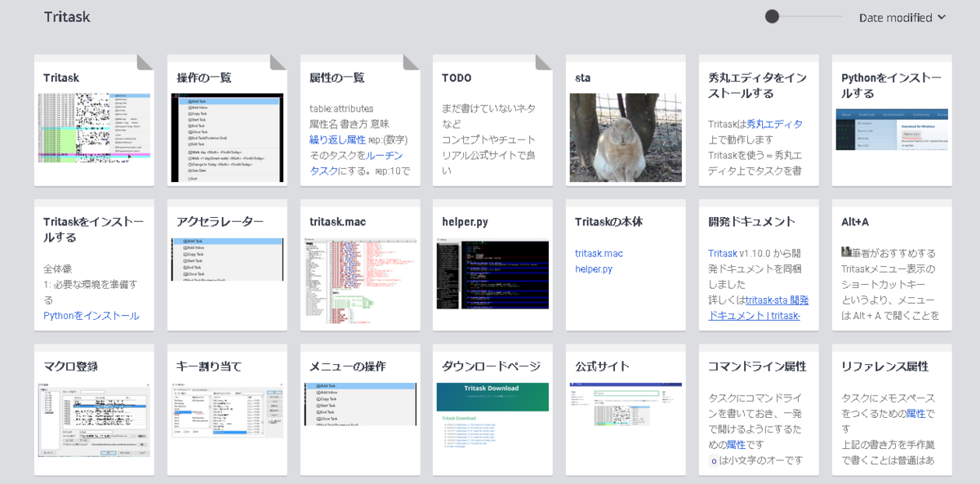Follow the 秀丸エディタ link in card text
This screenshot has width=980, height=484.
click(x=774, y=124)
